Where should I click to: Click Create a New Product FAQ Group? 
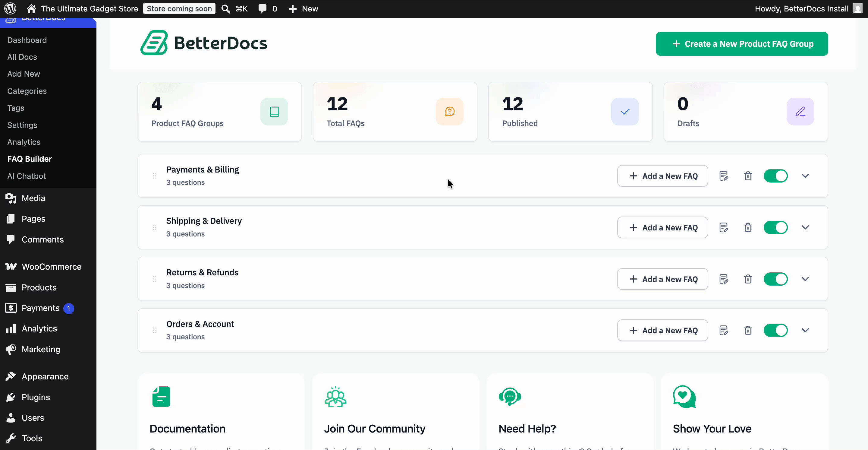[x=742, y=44]
